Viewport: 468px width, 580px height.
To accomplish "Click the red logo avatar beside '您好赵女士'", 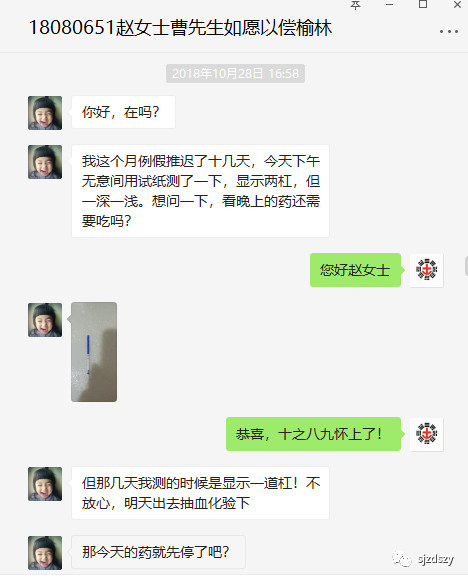I will pyautogui.click(x=427, y=270).
